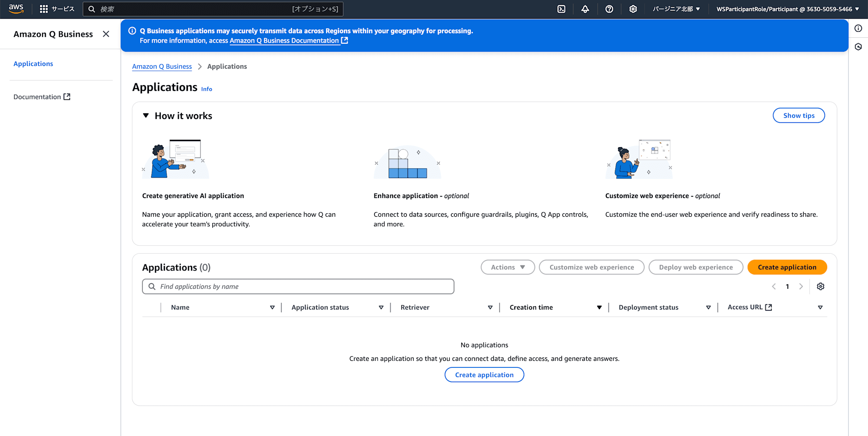Focus the Find applications by name field

(x=298, y=286)
